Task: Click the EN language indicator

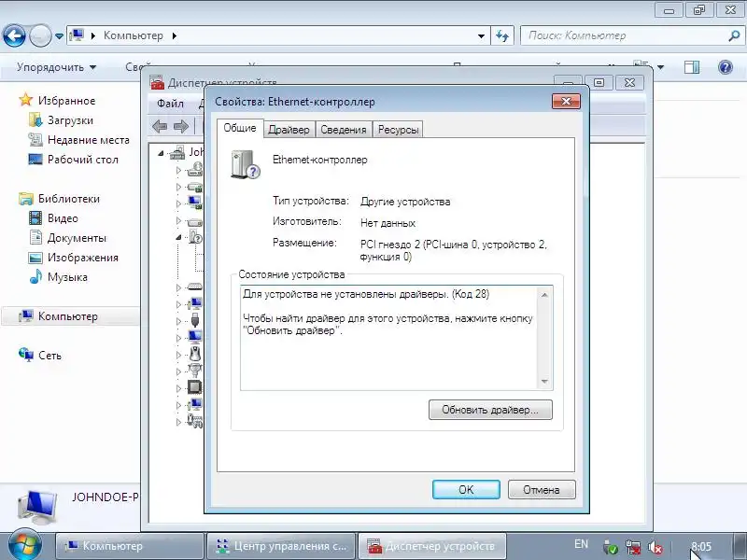Action: (581, 544)
